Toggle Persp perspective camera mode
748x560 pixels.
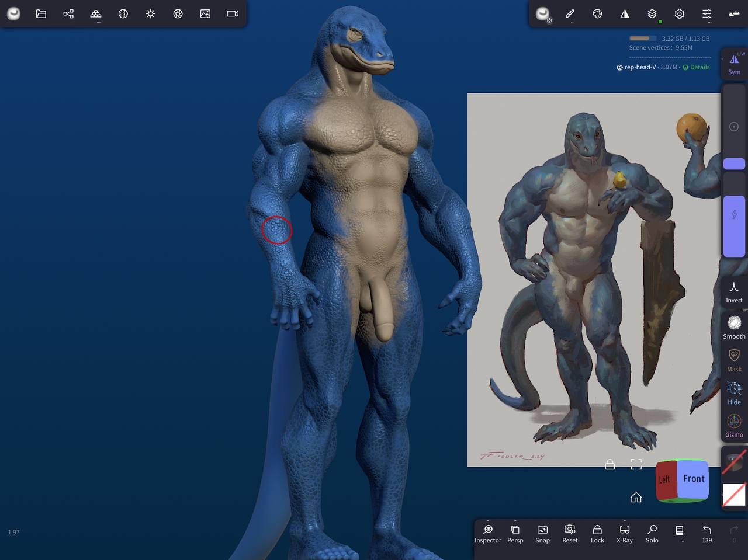[x=515, y=533]
